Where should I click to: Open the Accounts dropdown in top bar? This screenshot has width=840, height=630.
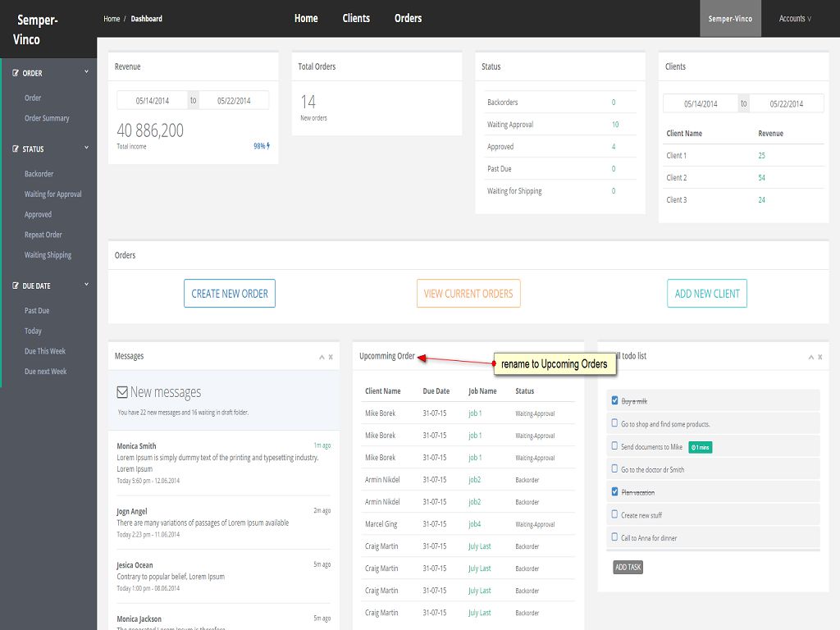[794, 19]
